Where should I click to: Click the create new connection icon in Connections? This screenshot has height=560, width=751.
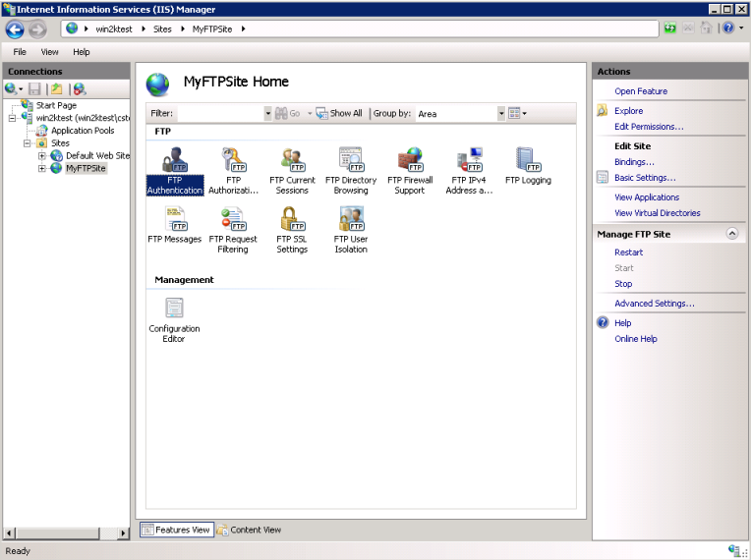point(11,88)
